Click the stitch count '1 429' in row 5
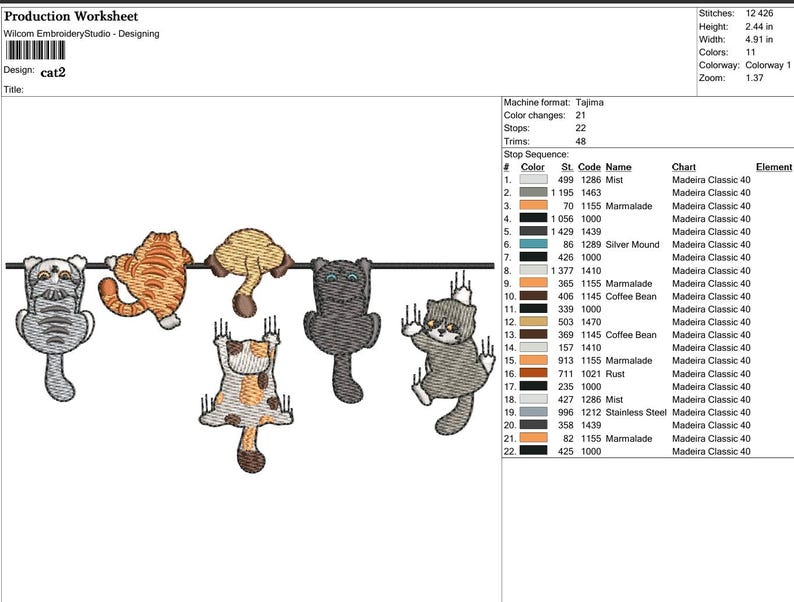 (562, 231)
